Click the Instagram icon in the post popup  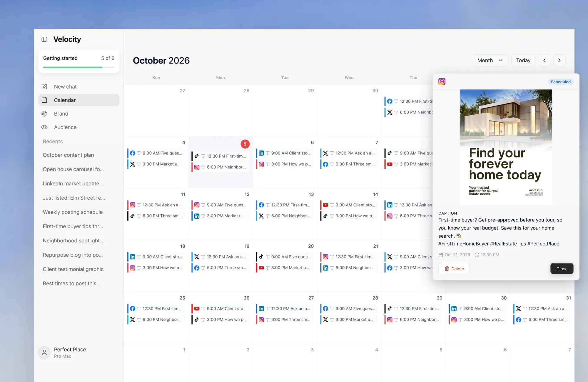pyautogui.click(x=442, y=81)
